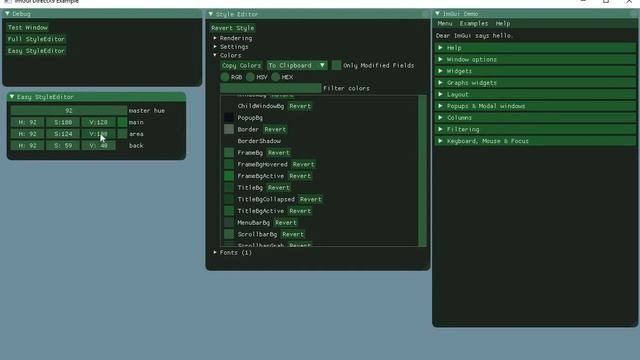Collapse the Easy StyleEditor window arrow
This screenshot has height=360, width=640.
(x=12, y=97)
